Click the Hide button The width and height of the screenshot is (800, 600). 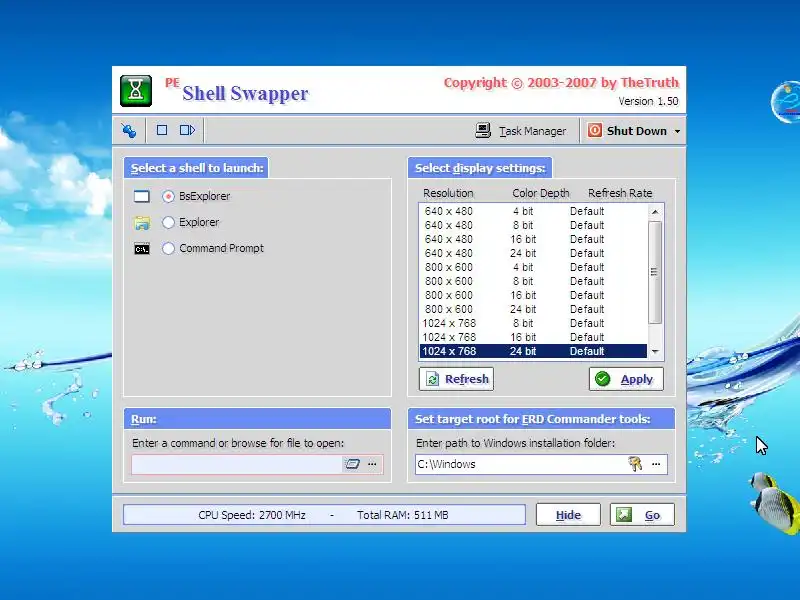click(x=568, y=515)
